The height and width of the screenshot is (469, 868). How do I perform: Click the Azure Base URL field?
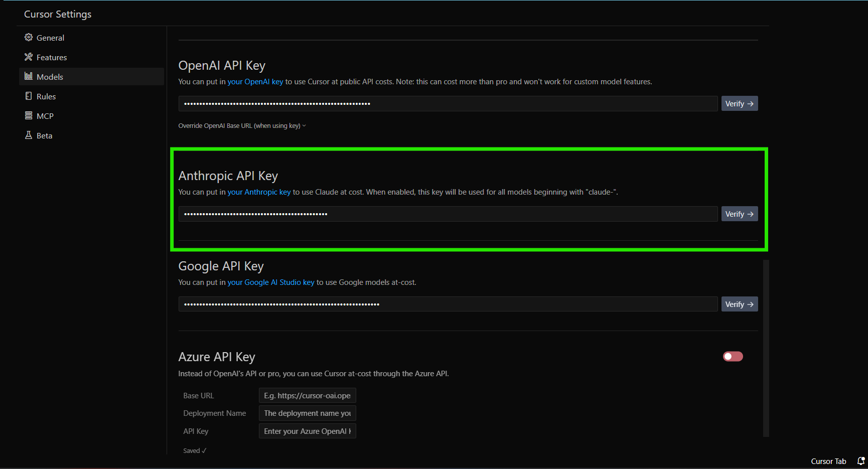click(308, 395)
